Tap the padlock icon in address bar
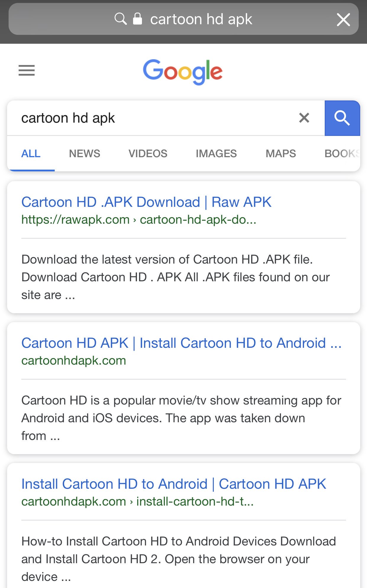The height and width of the screenshot is (588, 367). click(138, 19)
